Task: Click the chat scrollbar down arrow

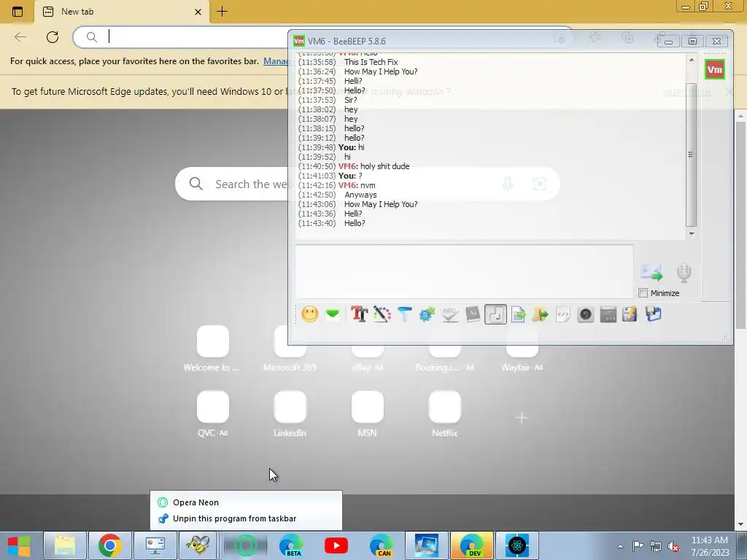Action: click(692, 234)
